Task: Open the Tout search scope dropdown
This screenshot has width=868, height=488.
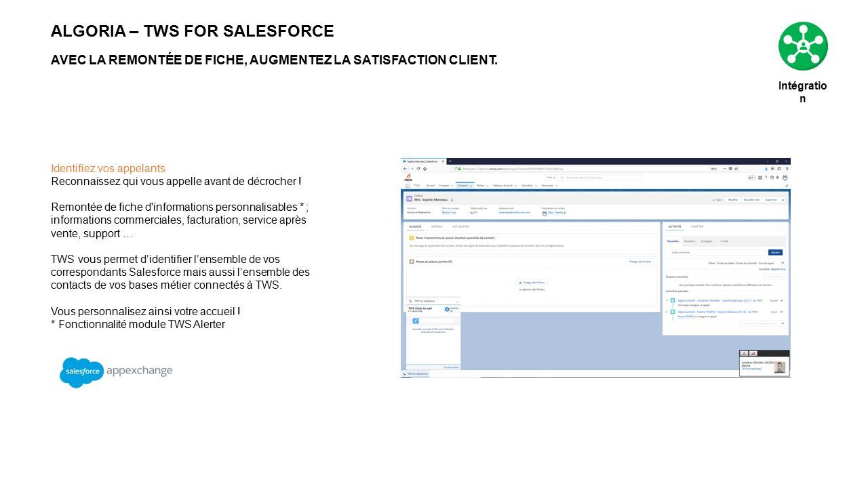Action: [x=552, y=178]
